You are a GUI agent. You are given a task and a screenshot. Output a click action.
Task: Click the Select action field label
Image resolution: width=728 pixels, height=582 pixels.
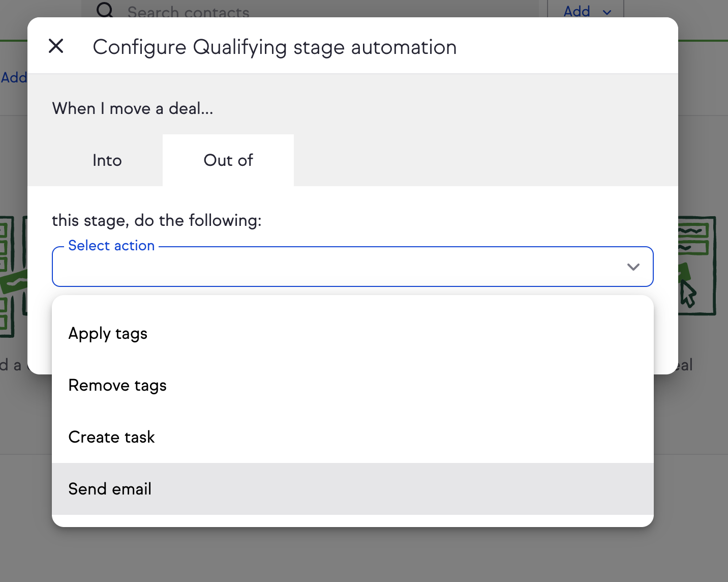[x=111, y=246]
